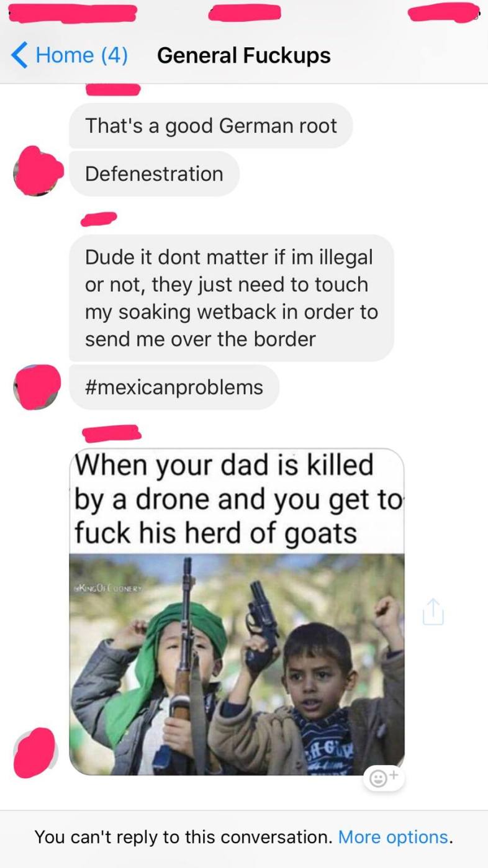
Task: Tap the blue back chevron arrow
Action: coord(20,55)
